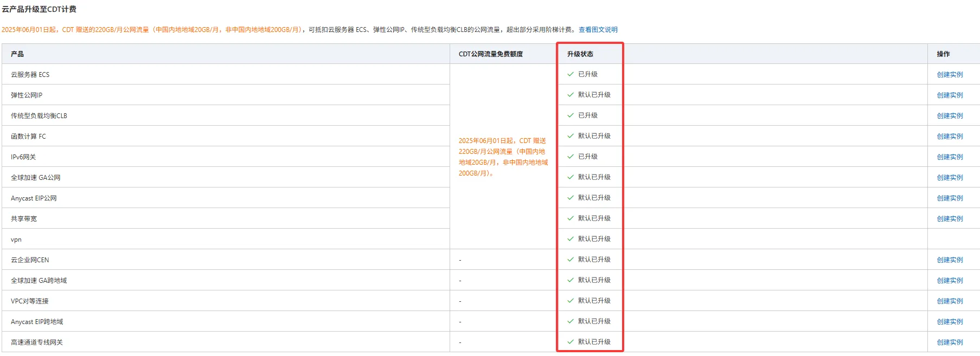Click the upgrade checkmark for 函数计算 FC

click(570, 136)
